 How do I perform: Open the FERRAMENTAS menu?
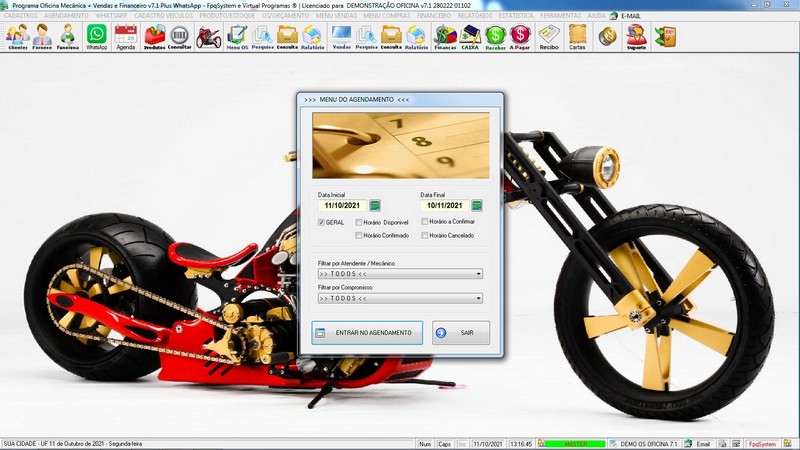(x=560, y=16)
